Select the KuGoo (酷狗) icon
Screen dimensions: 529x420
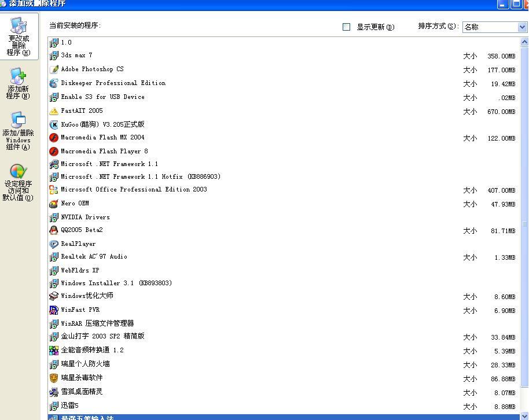click(x=54, y=125)
